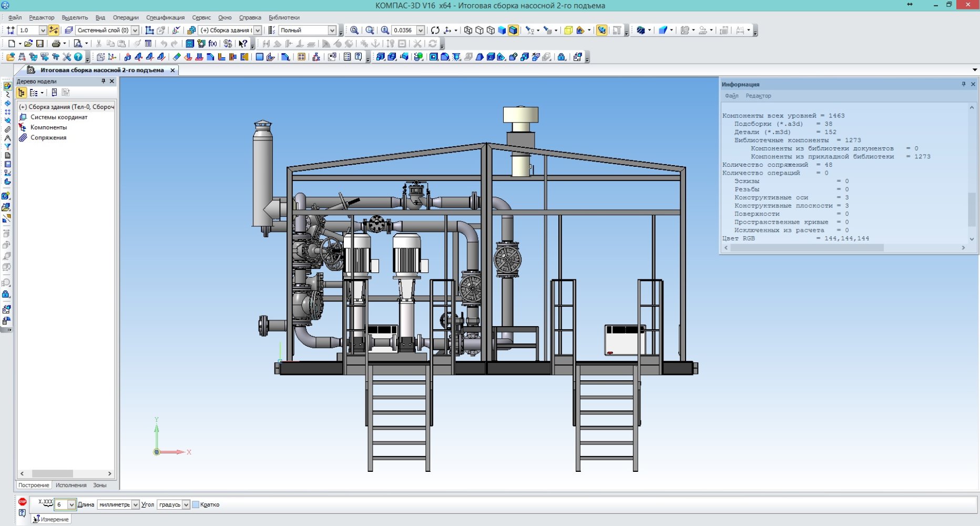The height and width of the screenshot is (526, 980).
Task: Click Редактор in the Информация panel
Action: [758, 96]
